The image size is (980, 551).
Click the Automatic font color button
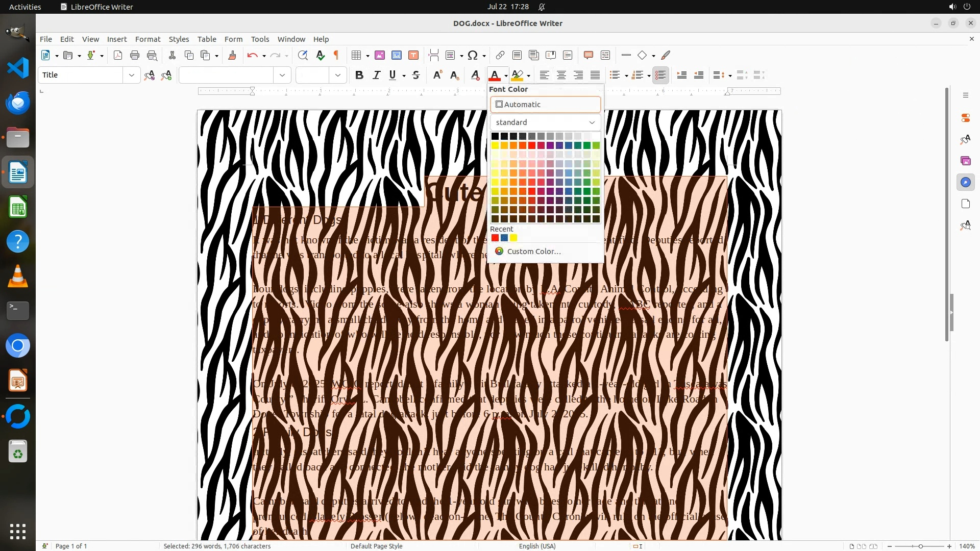(x=545, y=105)
